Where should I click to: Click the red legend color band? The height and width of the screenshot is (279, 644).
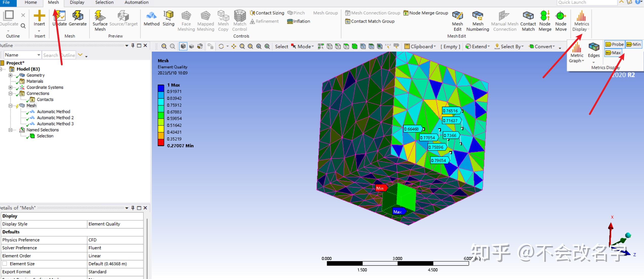pos(161,143)
